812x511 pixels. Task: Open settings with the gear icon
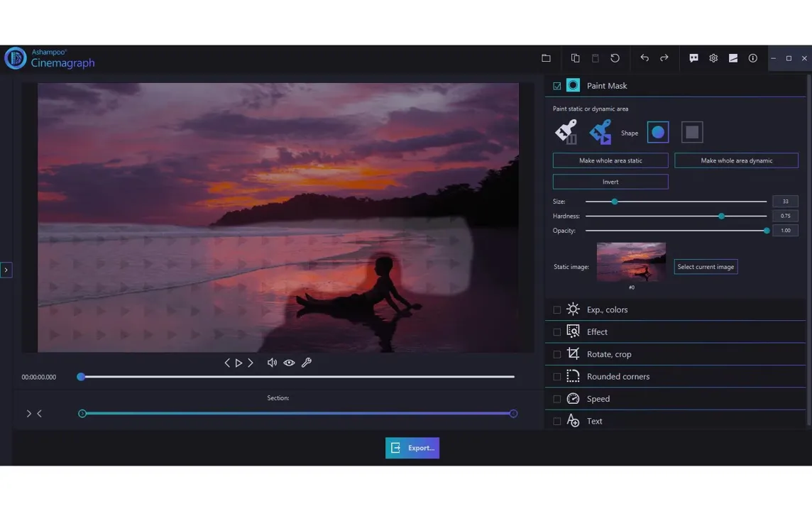pos(713,58)
